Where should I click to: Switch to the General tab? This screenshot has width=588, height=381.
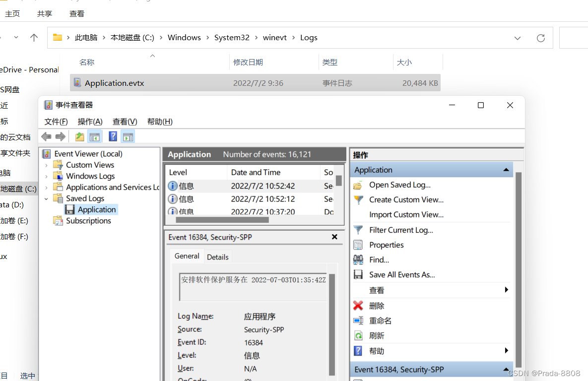[187, 256]
